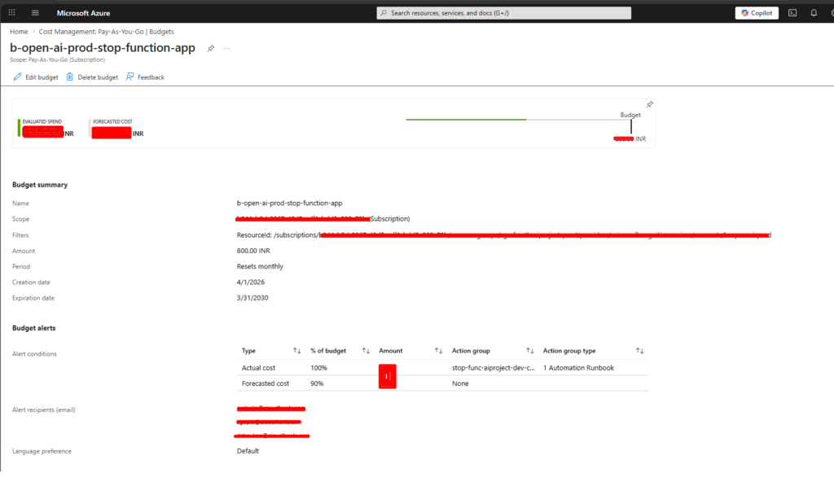
Task: Go to Home in the breadcrumb
Action: (x=19, y=32)
